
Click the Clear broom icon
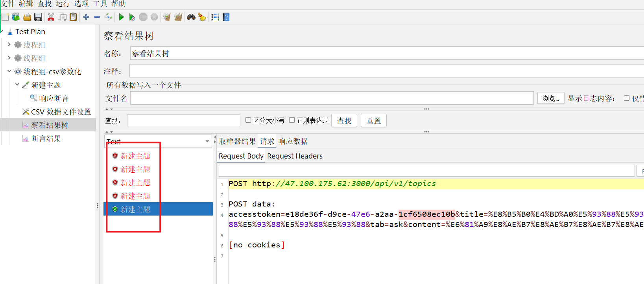click(167, 17)
